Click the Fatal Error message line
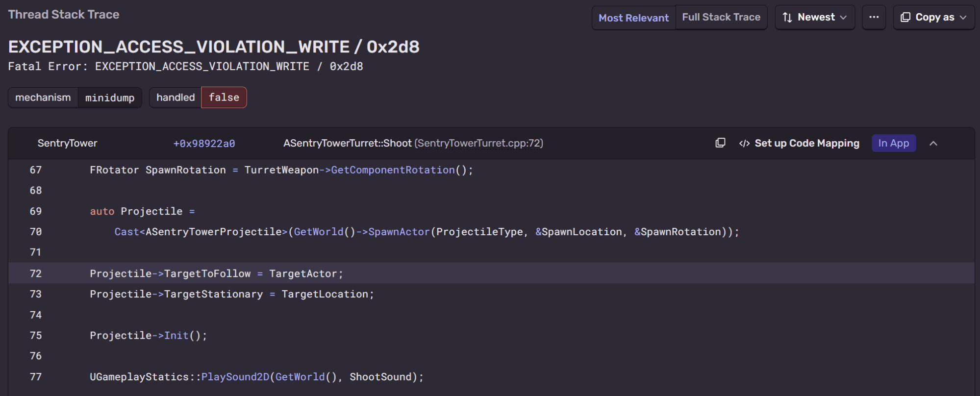This screenshot has width=980, height=396. coord(185,66)
